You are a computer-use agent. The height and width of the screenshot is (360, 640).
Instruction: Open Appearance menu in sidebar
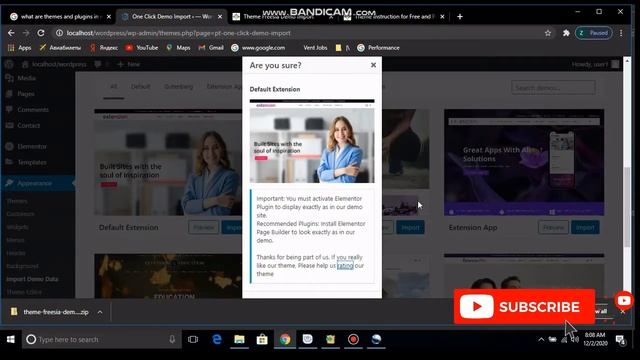pyautogui.click(x=38, y=183)
